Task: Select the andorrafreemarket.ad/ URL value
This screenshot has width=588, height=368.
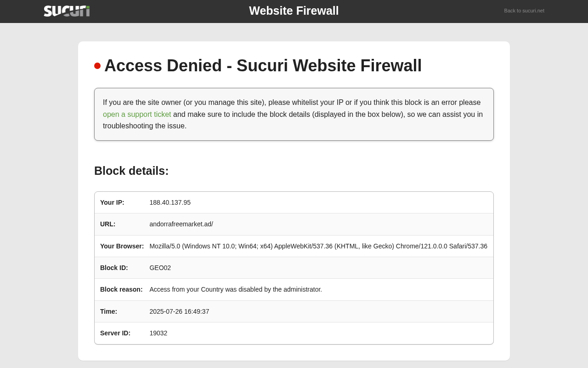Action: pos(181,224)
